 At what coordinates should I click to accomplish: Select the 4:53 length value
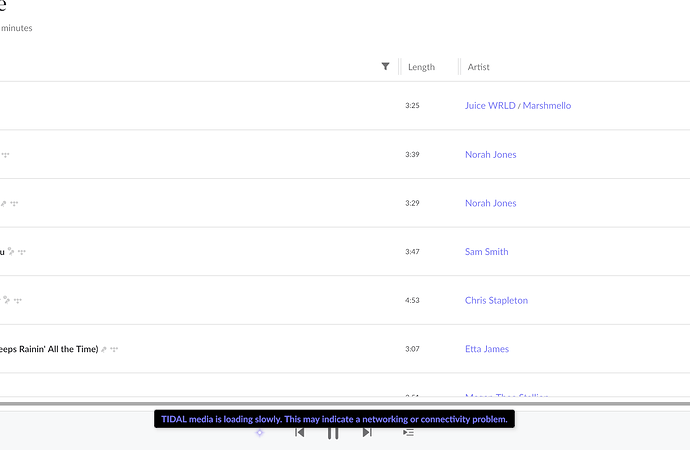coord(412,300)
